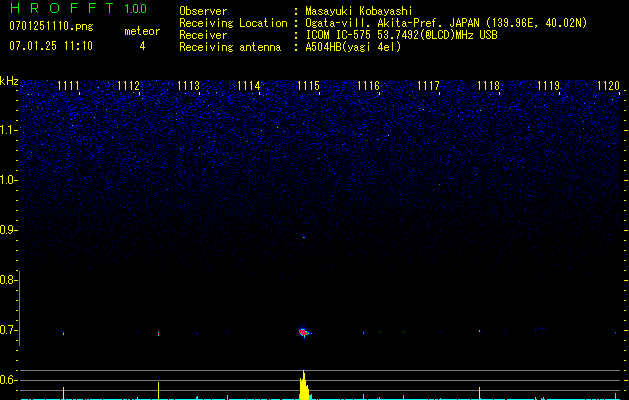629x400 pixels.
Task: Click the 0.6 frequency axis label
Action: click(9, 380)
